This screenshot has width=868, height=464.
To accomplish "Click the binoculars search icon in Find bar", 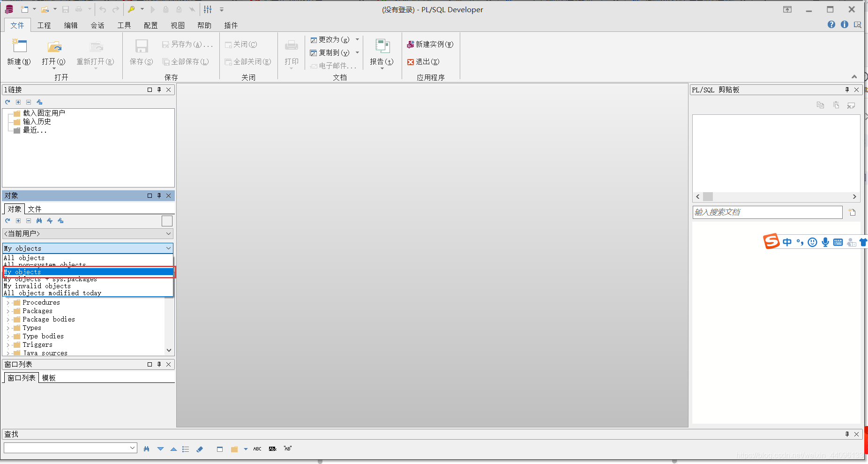I will [x=147, y=449].
